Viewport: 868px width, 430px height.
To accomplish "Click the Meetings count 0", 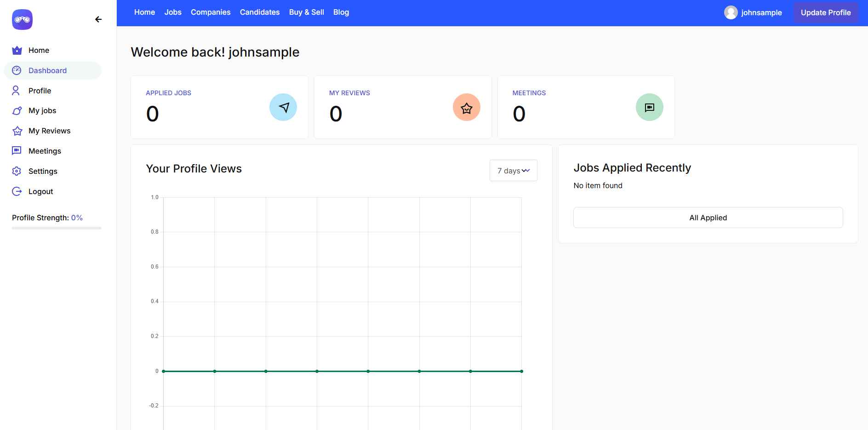I will pyautogui.click(x=519, y=114).
